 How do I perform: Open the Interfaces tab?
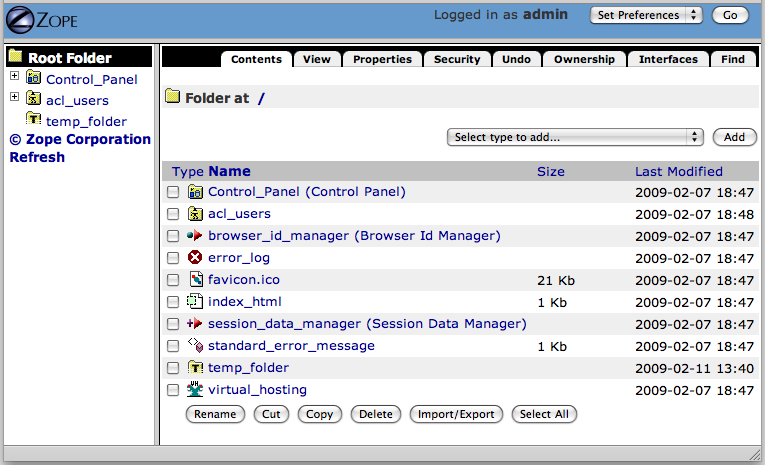tap(668, 59)
